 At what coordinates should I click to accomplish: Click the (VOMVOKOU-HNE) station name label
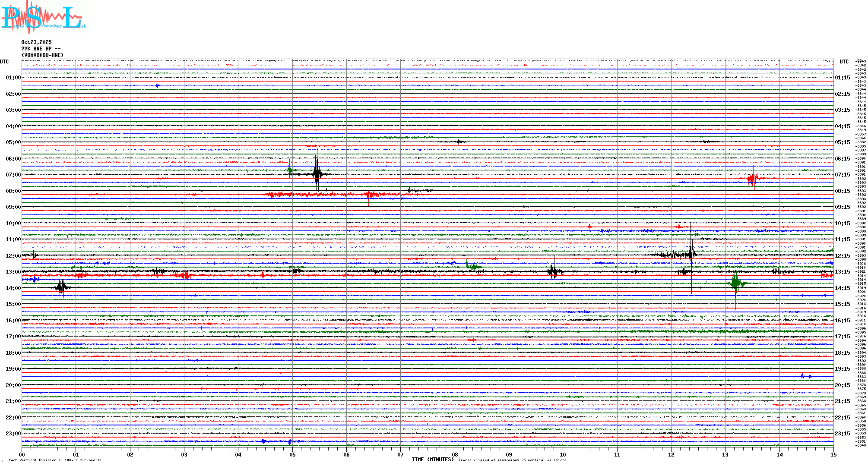(x=42, y=55)
